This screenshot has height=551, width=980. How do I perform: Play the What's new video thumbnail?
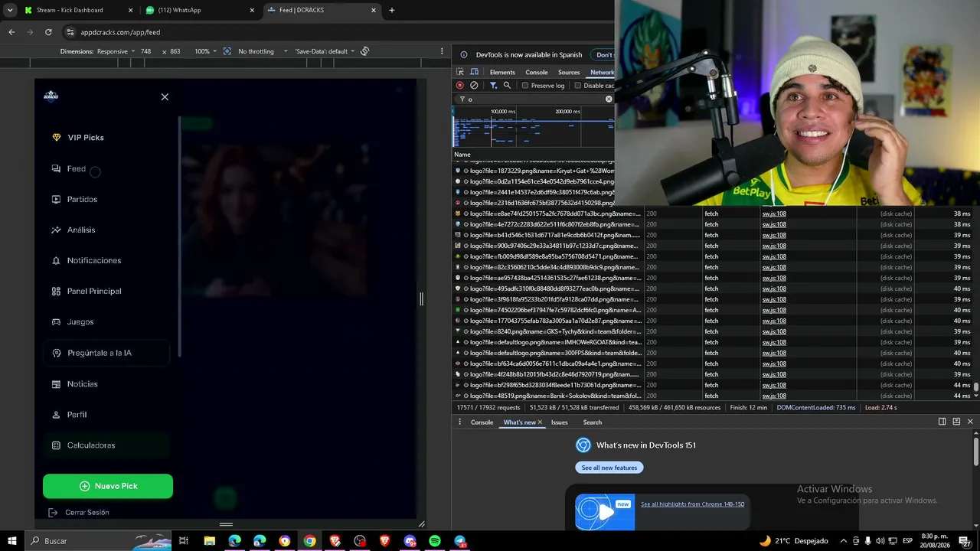tap(605, 512)
